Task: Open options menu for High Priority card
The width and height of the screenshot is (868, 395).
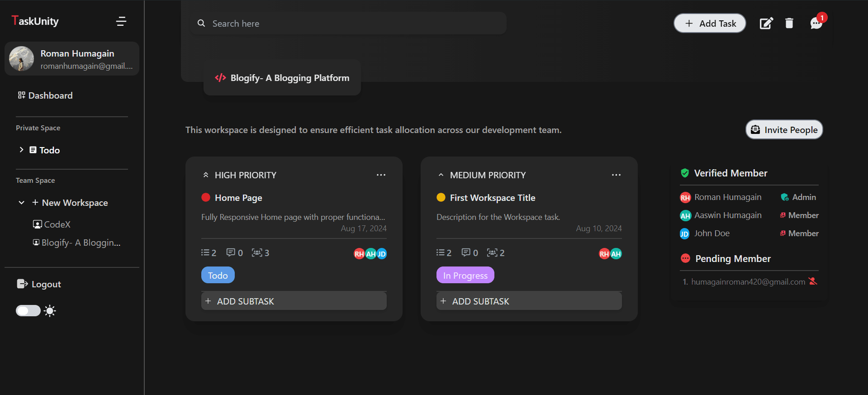Action: pos(381,175)
